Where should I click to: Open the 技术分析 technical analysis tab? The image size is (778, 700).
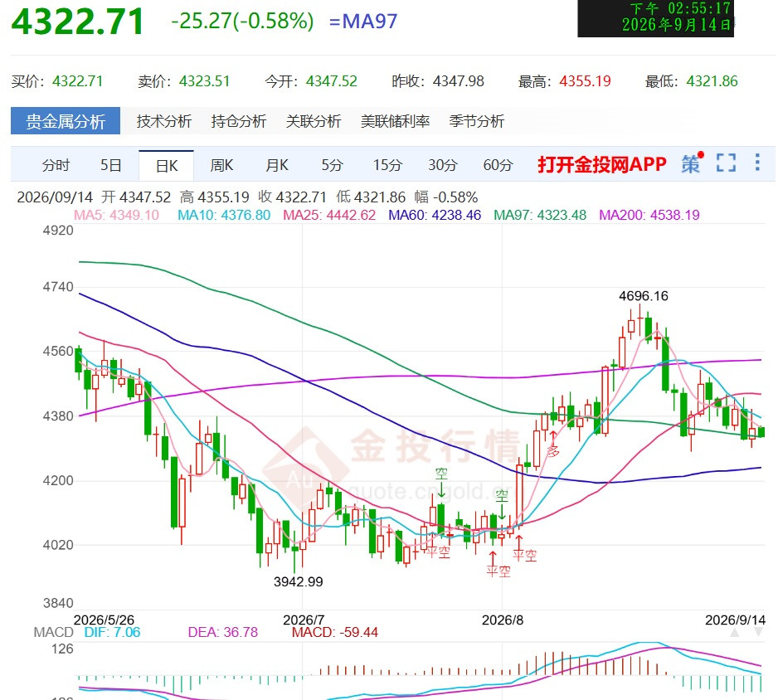164,121
